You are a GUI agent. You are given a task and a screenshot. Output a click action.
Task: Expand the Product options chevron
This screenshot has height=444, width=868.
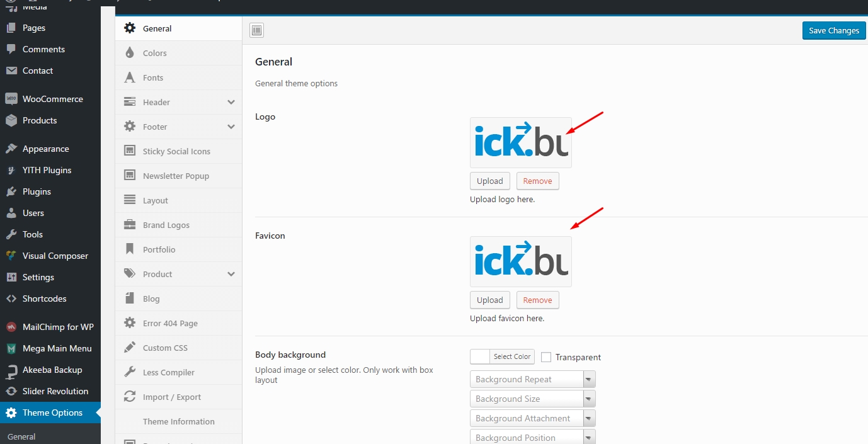231,274
